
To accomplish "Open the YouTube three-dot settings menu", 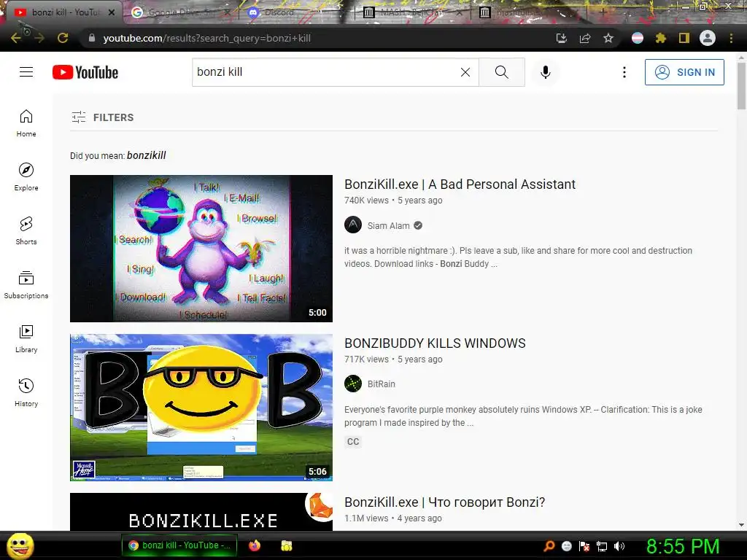I will [624, 72].
